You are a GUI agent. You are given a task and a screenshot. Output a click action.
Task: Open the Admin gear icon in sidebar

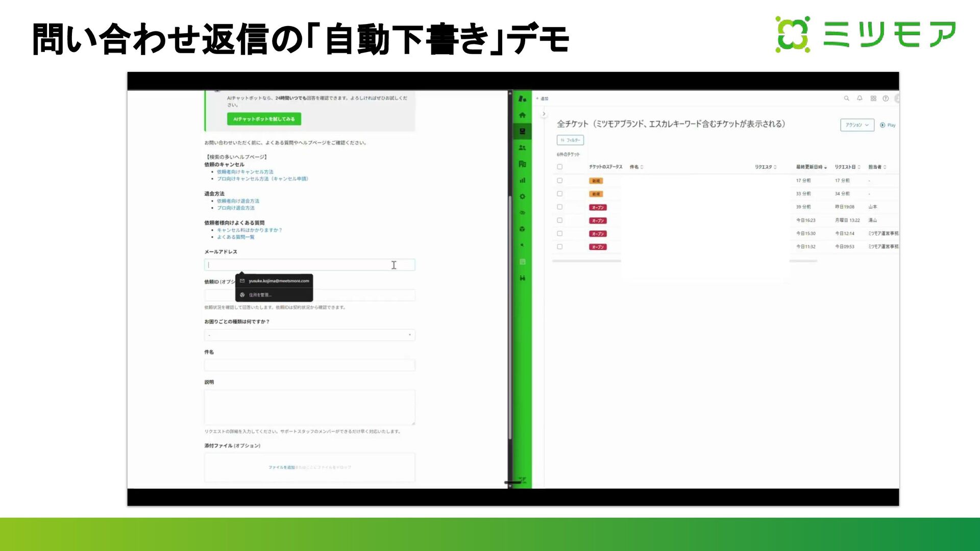(522, 196)
